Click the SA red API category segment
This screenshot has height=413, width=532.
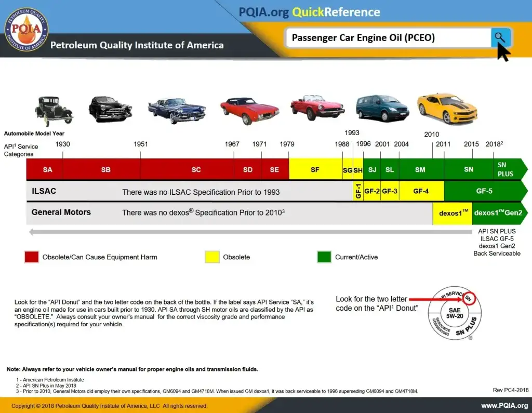pos(47,169)
